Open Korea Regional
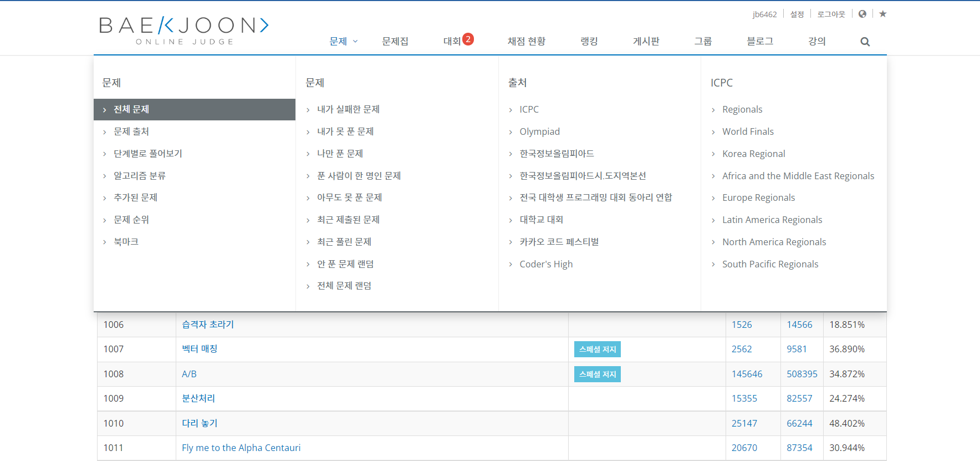 [753, 154]
